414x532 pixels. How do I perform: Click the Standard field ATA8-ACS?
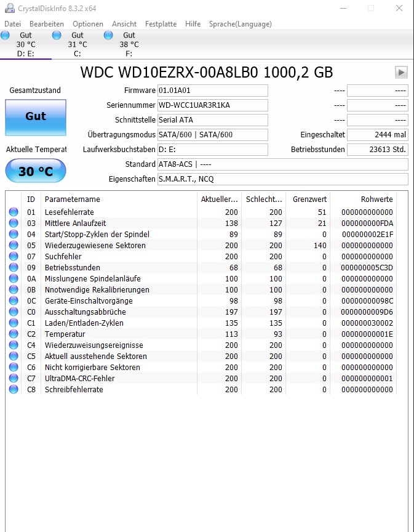[x=283, y=164]
